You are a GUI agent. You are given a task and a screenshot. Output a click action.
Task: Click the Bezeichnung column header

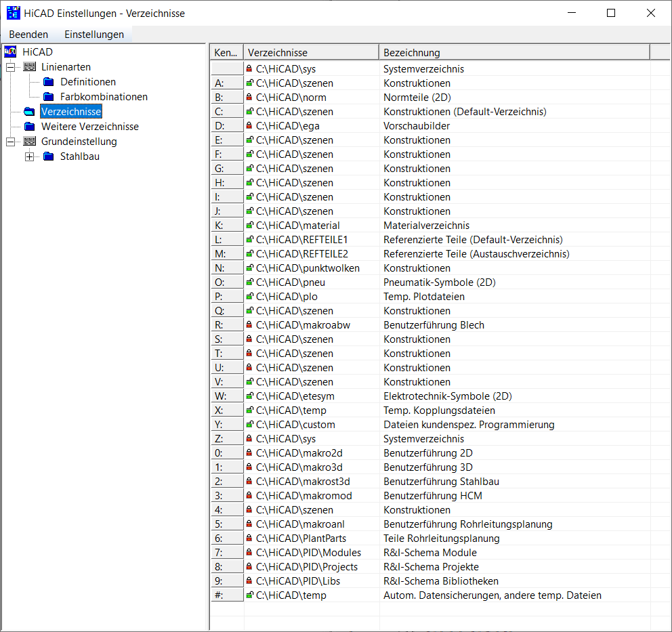click(513, 52)
